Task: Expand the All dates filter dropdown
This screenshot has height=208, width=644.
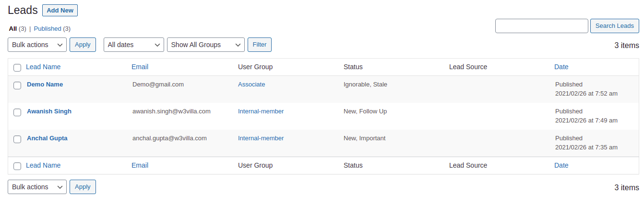Action: (134, 45)
